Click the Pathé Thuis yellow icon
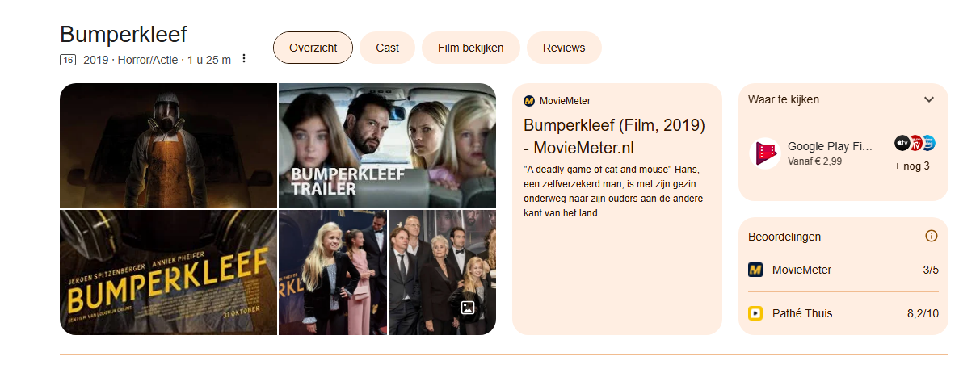 tap(755, 313)
